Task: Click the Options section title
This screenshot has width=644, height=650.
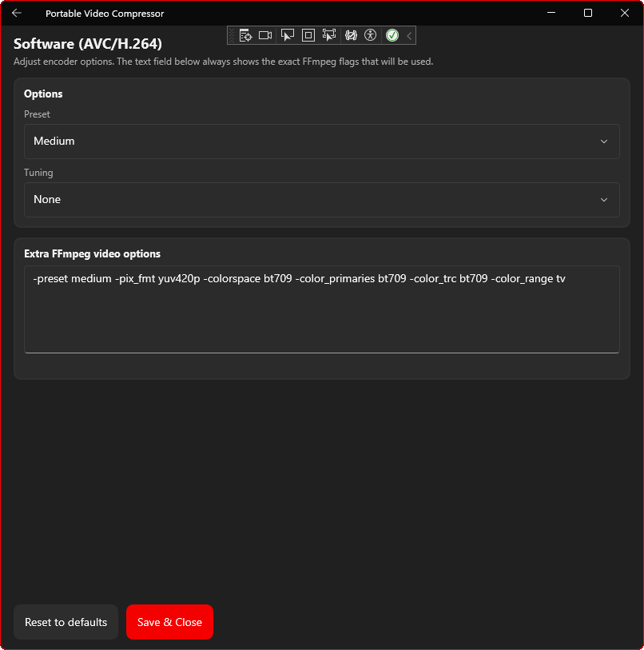Action: [x=43, y=94]
